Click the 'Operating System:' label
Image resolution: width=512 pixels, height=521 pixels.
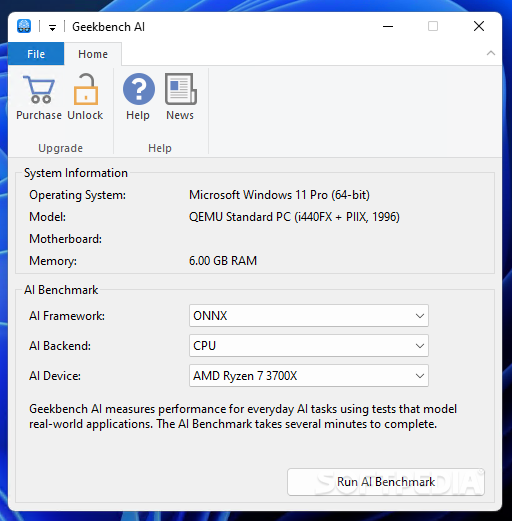(78, 195)
